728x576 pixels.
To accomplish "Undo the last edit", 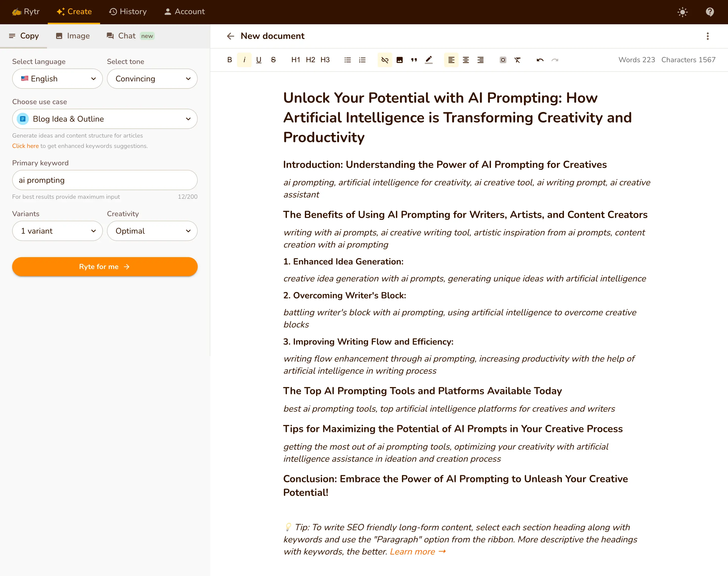I will 540,60.
